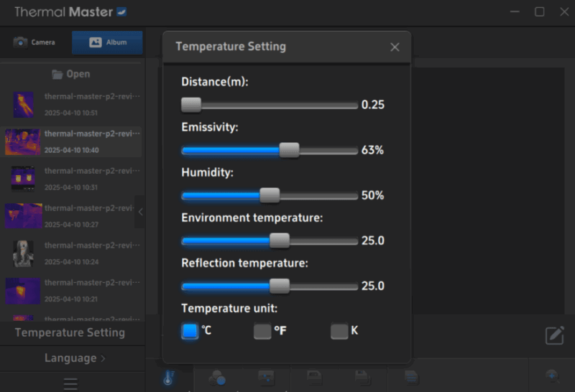Select the K temperature unit
Screen dimensions: 575x392
339,331
